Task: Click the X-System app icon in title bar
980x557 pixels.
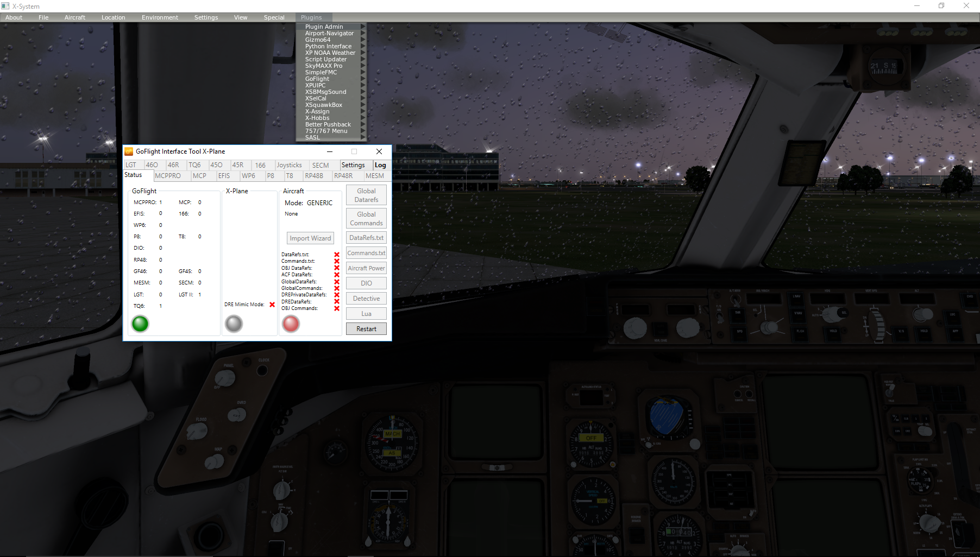Action: pyautogui.click(x=5, y=6)
